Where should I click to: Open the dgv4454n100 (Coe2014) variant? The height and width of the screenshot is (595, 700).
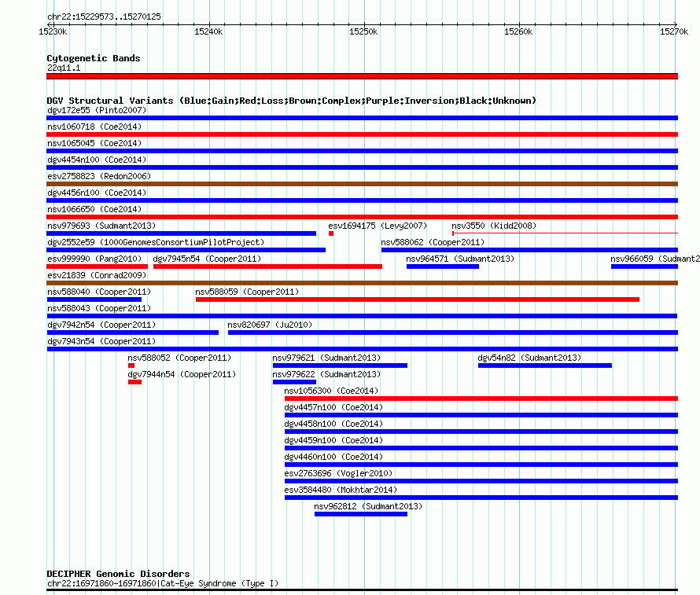click(x=97, y=160)
